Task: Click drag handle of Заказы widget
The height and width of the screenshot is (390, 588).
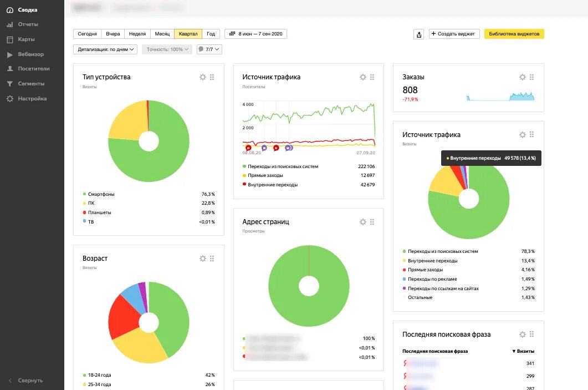Action: (x=532, y=77)
